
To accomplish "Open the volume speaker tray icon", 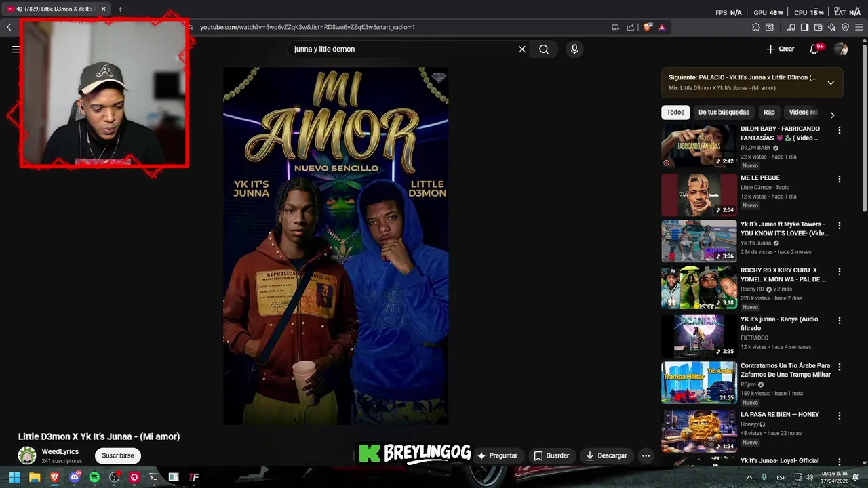I will pyautogui.click(x=809, y=477).
